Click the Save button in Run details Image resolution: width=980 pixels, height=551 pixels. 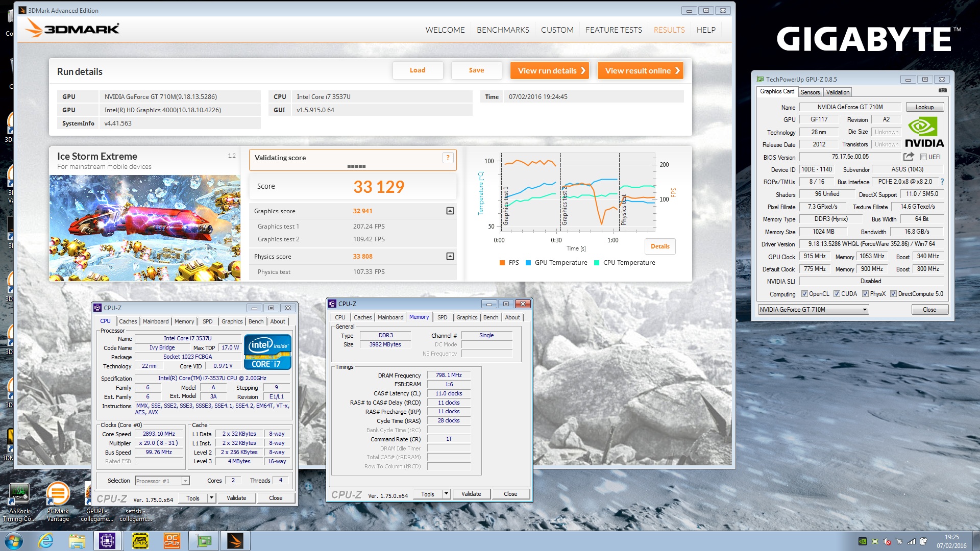coord(476,70)
